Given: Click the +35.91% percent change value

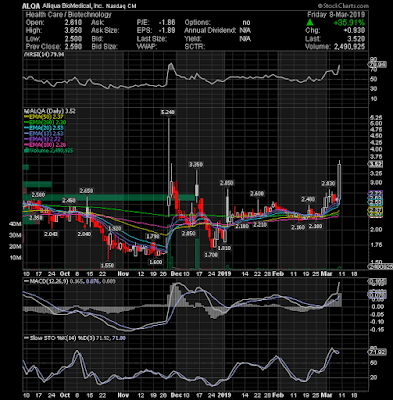Looking at the screenshot, I should pos(349,23).
